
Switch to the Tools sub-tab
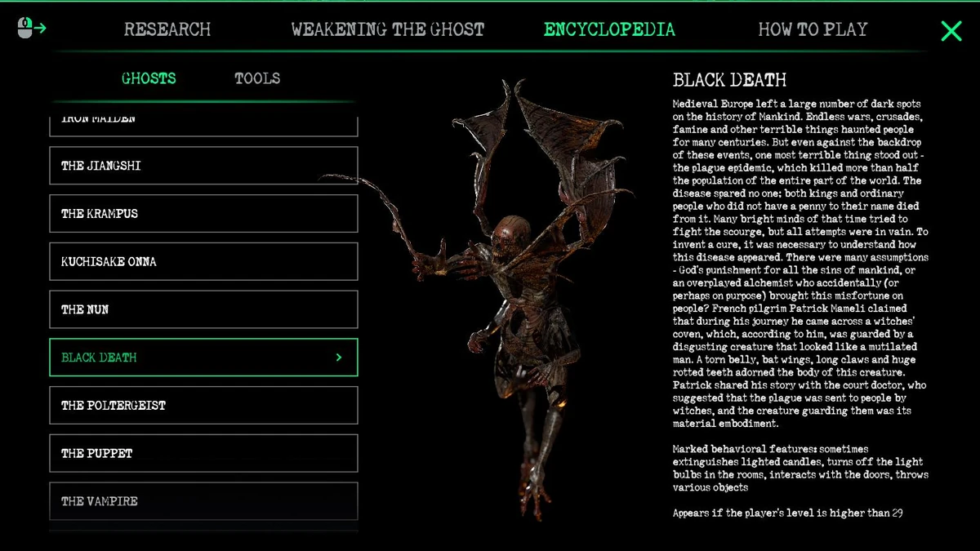click(256, 78)
